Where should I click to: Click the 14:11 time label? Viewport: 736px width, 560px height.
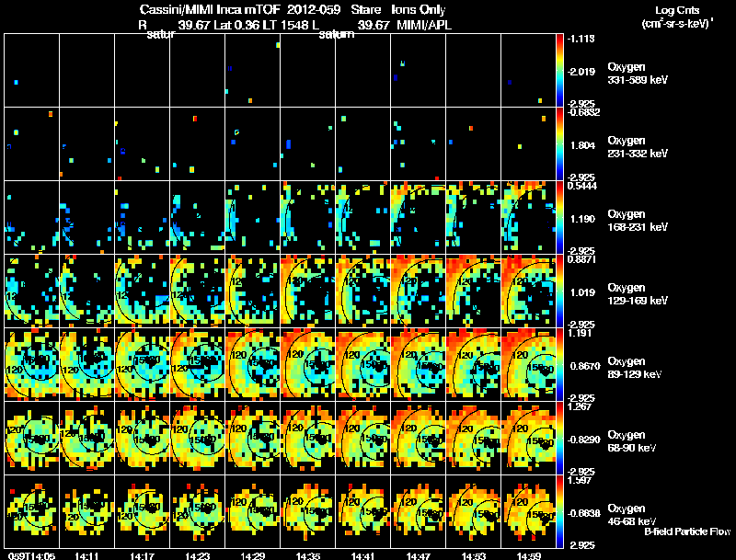coord(86,556)
